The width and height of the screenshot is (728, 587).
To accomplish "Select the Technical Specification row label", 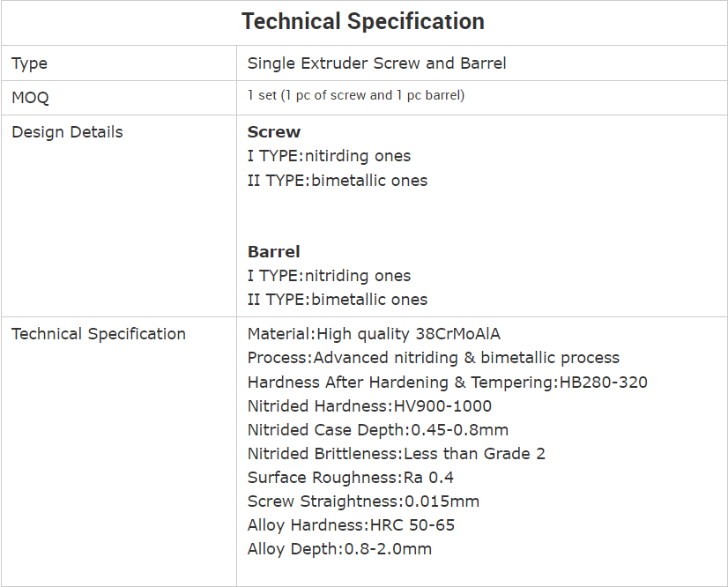I will (x=99, y=334).
